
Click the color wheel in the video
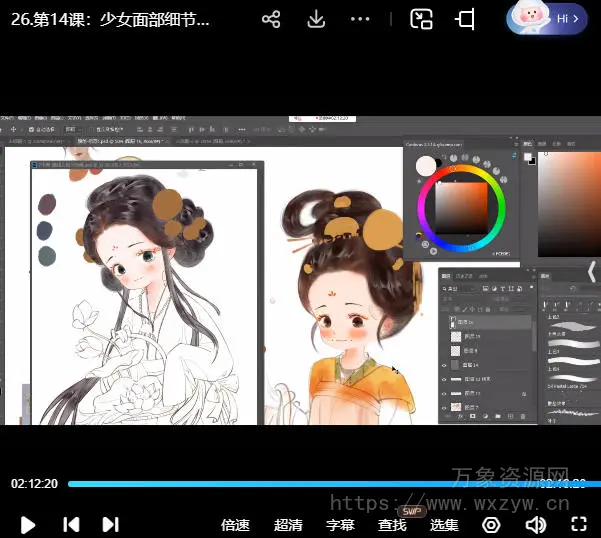(x=461, y=207)
